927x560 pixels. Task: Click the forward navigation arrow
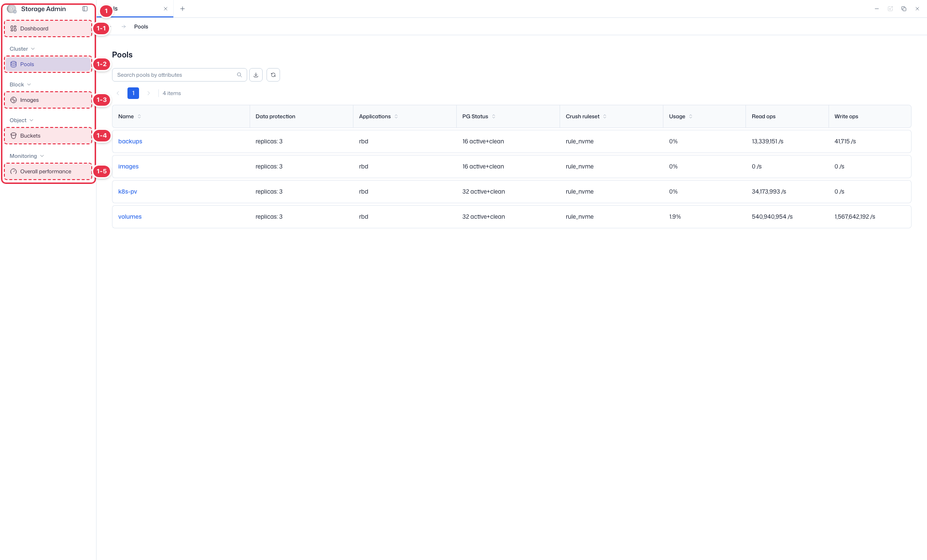click(124, 27)
